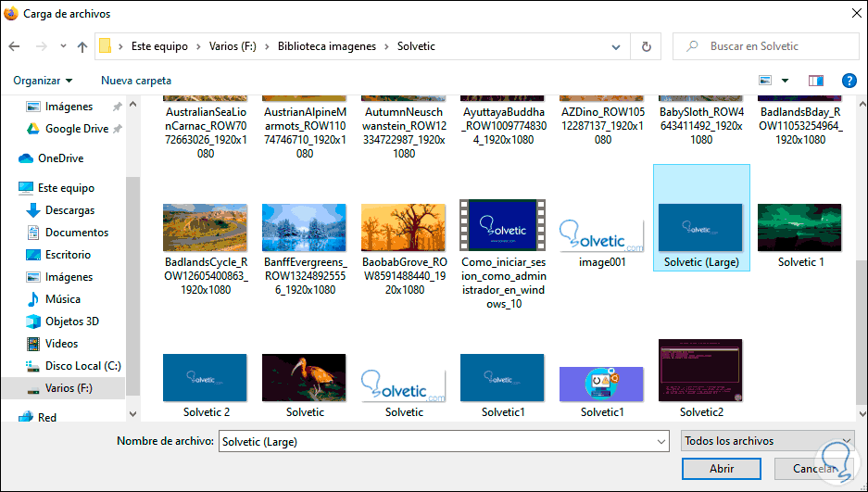This screenshot has height=492, width=868.
Task: Click Nueva carpeta button
Action: [136, 81]
